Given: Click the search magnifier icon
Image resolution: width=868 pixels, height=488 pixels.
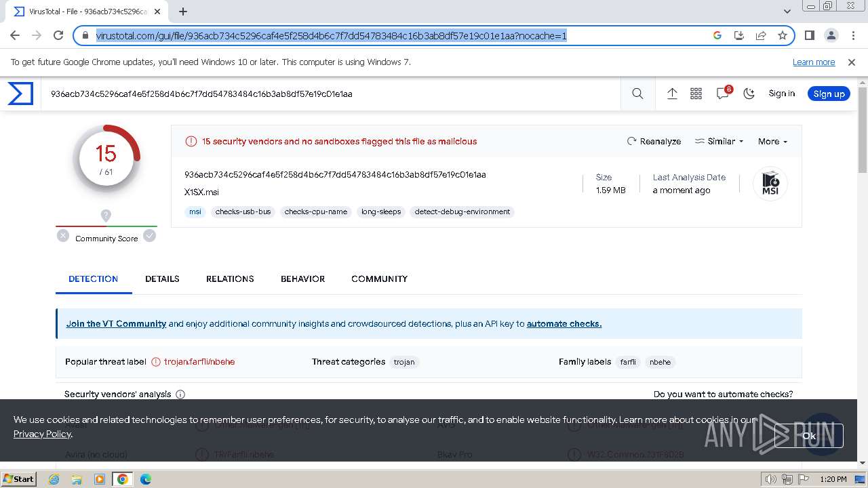Looking at the screenshot, I should pyautogui.click(x=637, y=94).
